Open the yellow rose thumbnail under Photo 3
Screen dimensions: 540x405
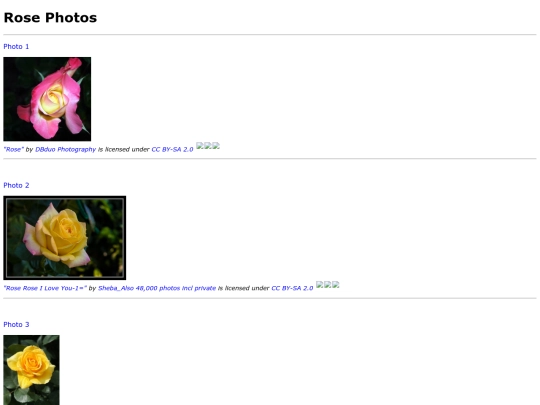(x=31, y=370)
